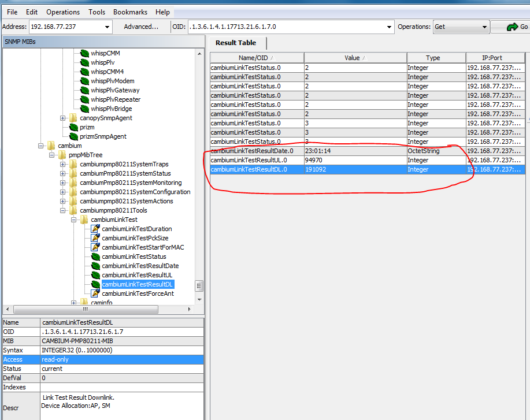The height and width of the screenshot is (420, 530).
Task: Collapse the cambiumpmp80211Tools node
Action: pyautogui.click(x=62, y=210)
